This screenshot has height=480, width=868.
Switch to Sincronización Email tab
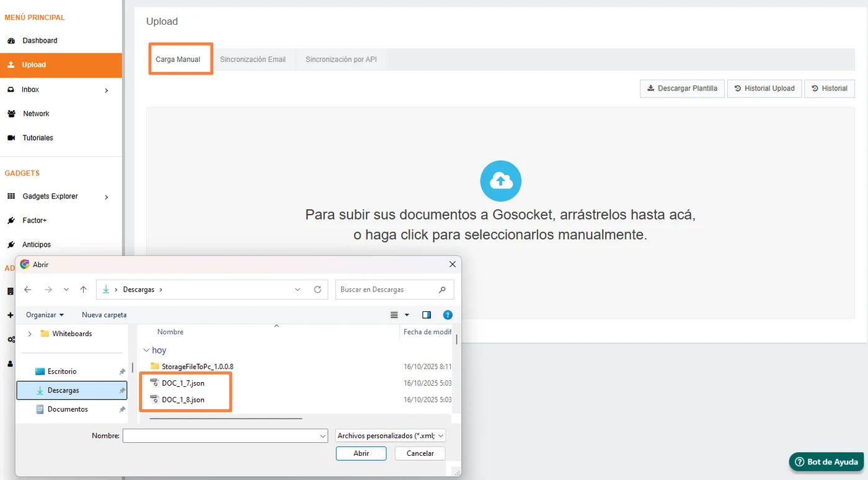pyautogui.click(x=253, y=60)
